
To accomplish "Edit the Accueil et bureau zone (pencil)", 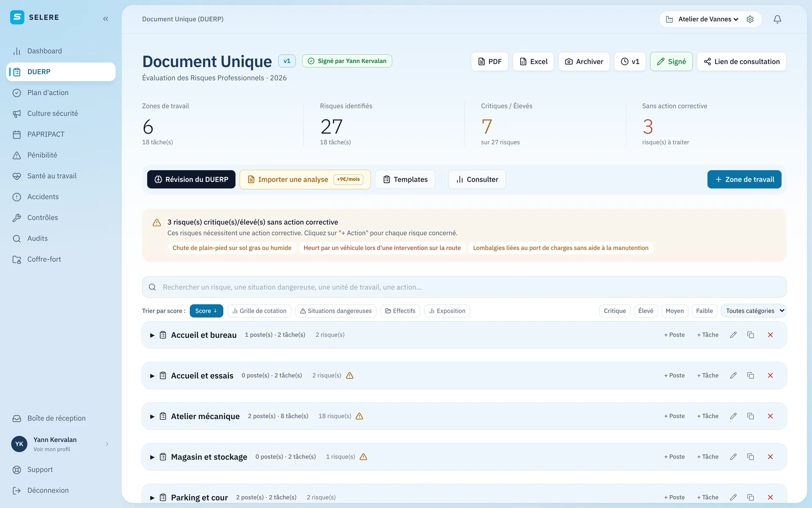I will (733, 335).
